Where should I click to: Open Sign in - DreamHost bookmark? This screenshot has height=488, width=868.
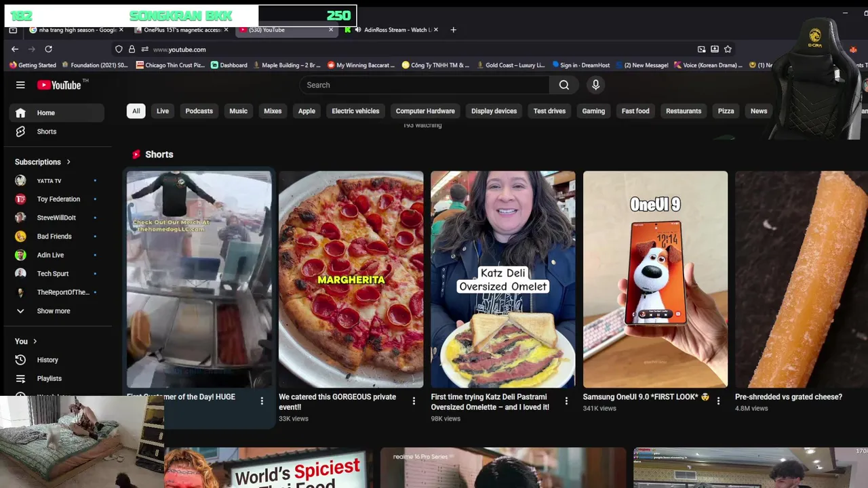(x=581, y=65)
